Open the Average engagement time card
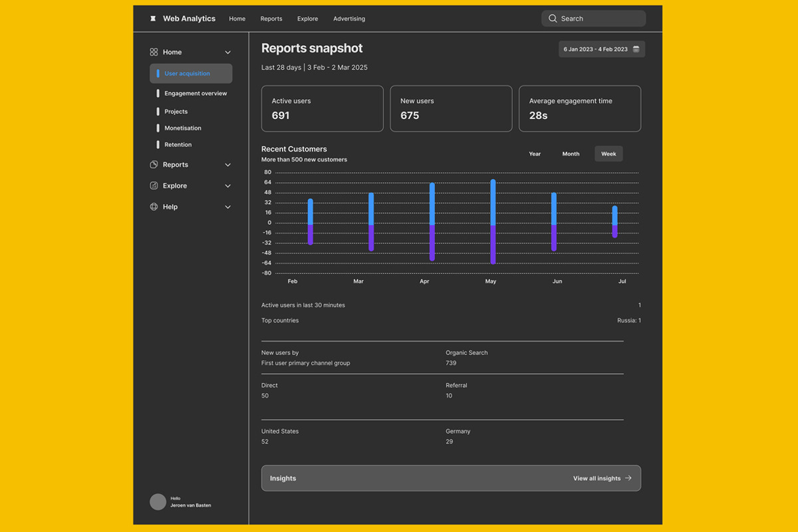 (x=580, y=108)
